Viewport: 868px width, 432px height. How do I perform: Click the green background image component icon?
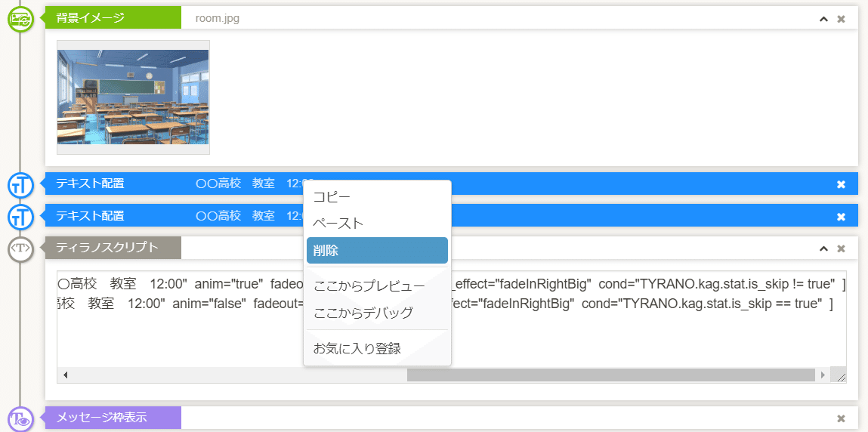point(21,18)
